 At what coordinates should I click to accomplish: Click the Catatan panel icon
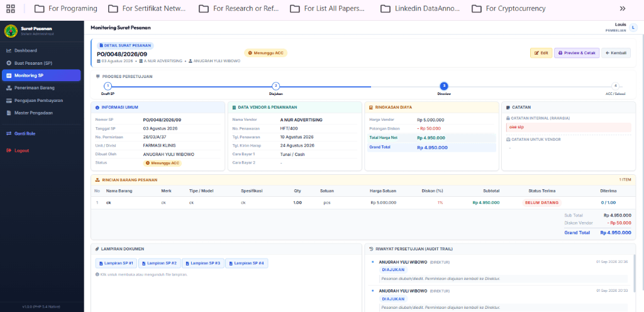pos(508,108)
